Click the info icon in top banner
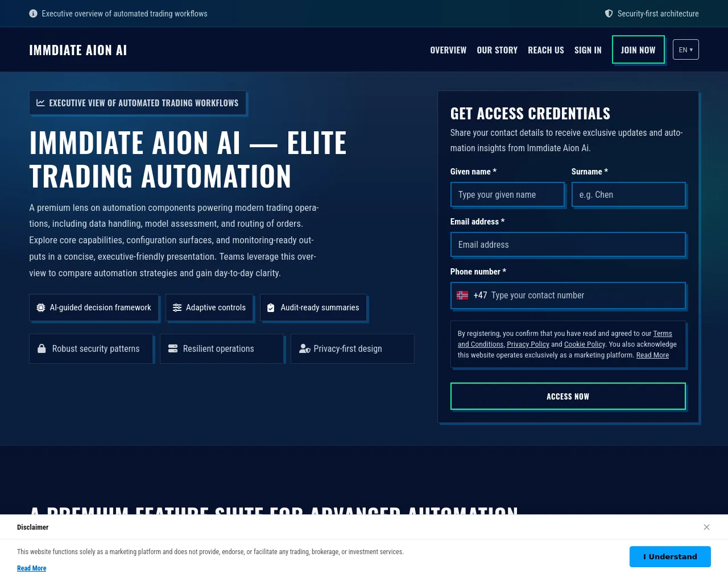 coord(33,14)
